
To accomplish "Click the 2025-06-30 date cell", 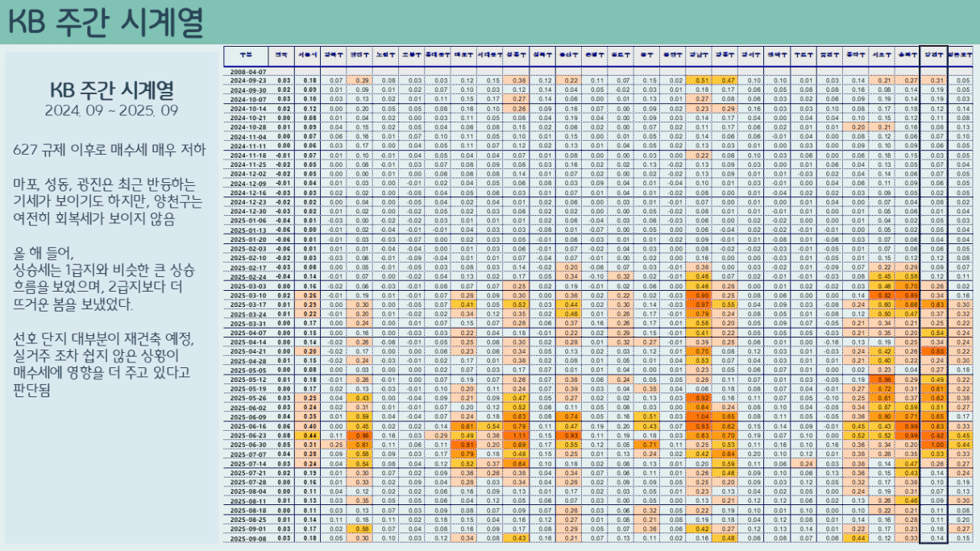I will point(248,445).
